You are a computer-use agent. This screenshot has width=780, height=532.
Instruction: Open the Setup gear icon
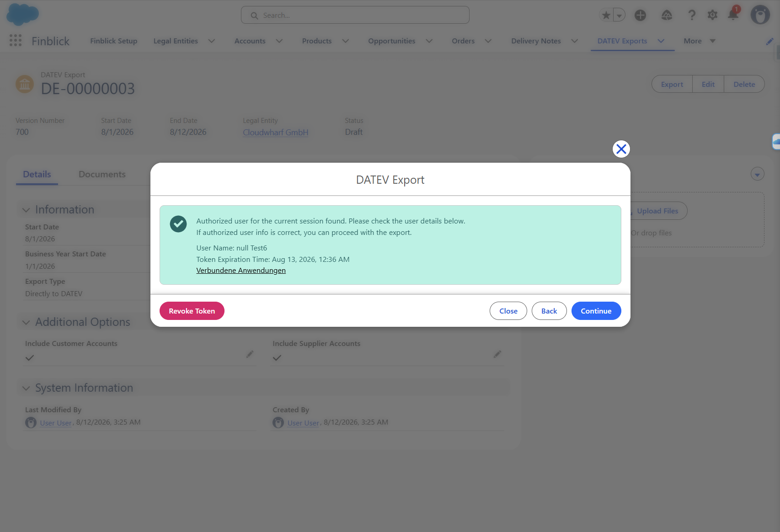click(x=712, y=16)
